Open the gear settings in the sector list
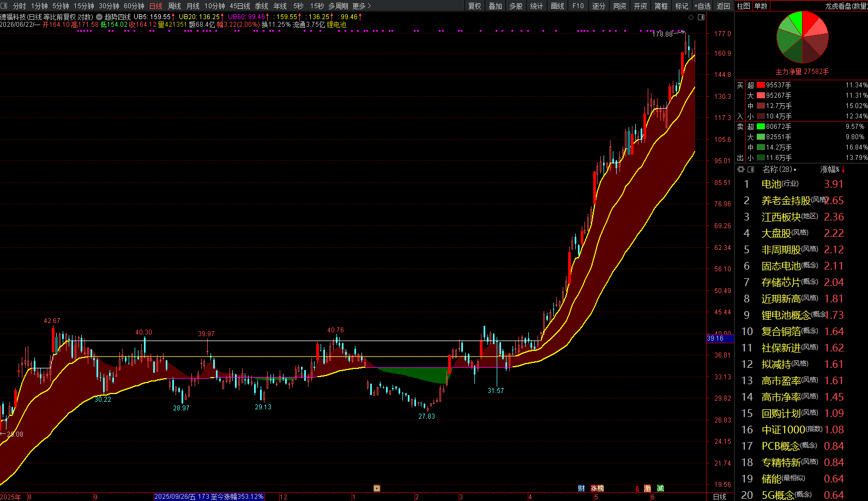 [741, 169]
